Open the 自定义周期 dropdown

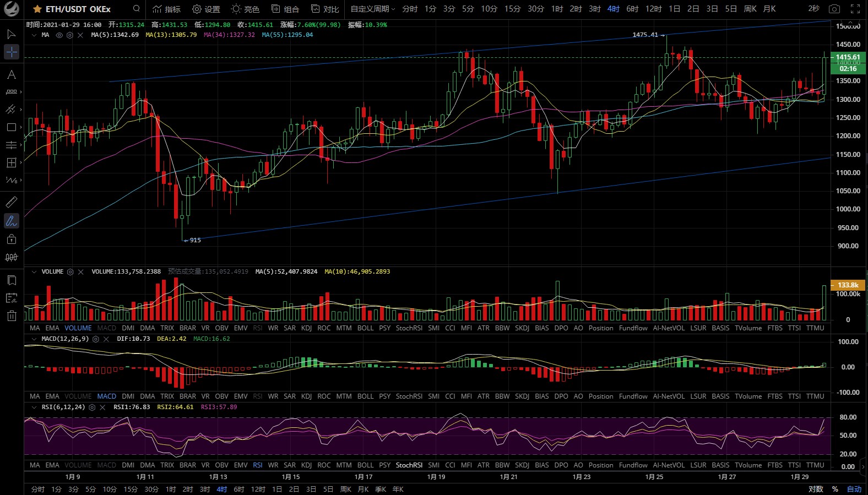(372, 9)
